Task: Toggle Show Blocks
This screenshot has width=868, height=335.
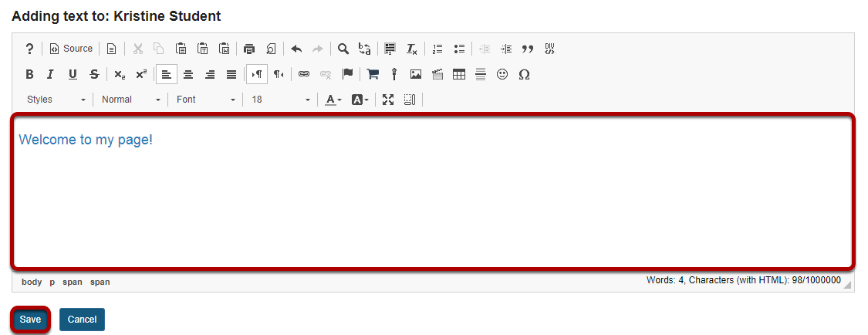Action: point(410,100)
